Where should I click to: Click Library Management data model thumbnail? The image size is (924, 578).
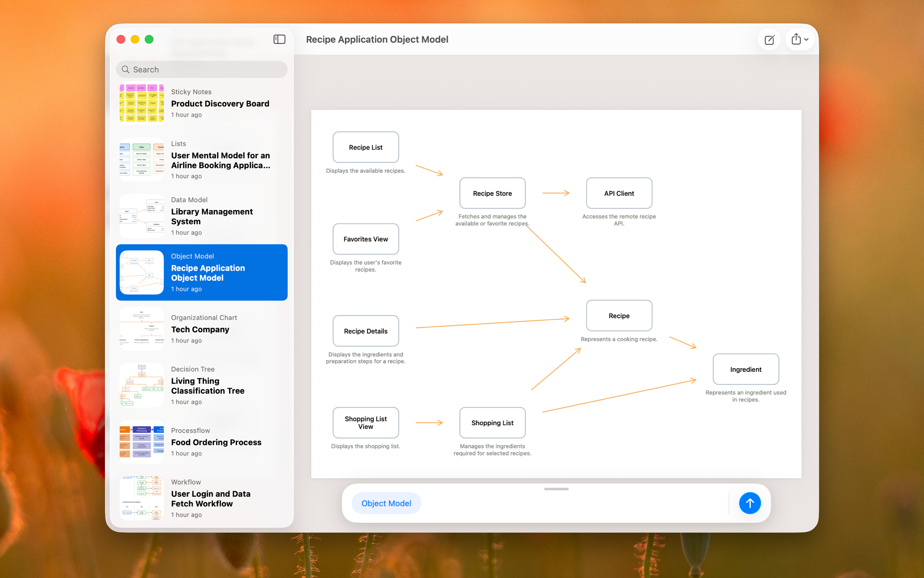tap(142, 216)
